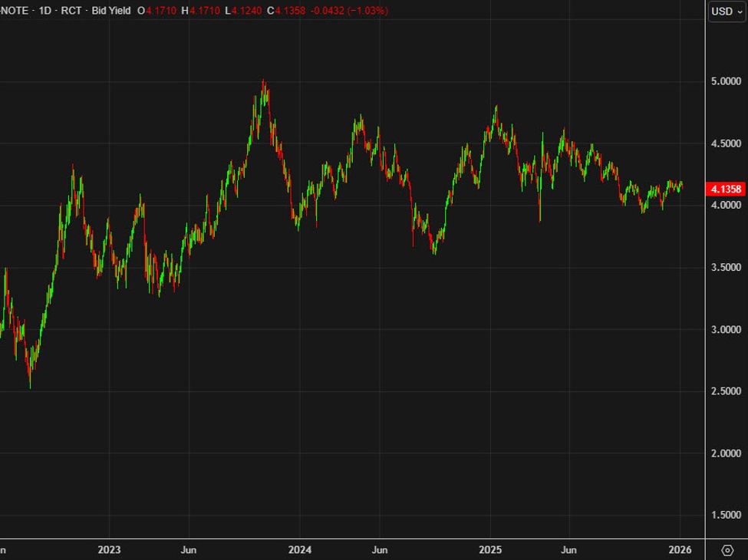Select the 2024 label on the time axis
This screenshot has width=748, height=560.
click(299, 550)
